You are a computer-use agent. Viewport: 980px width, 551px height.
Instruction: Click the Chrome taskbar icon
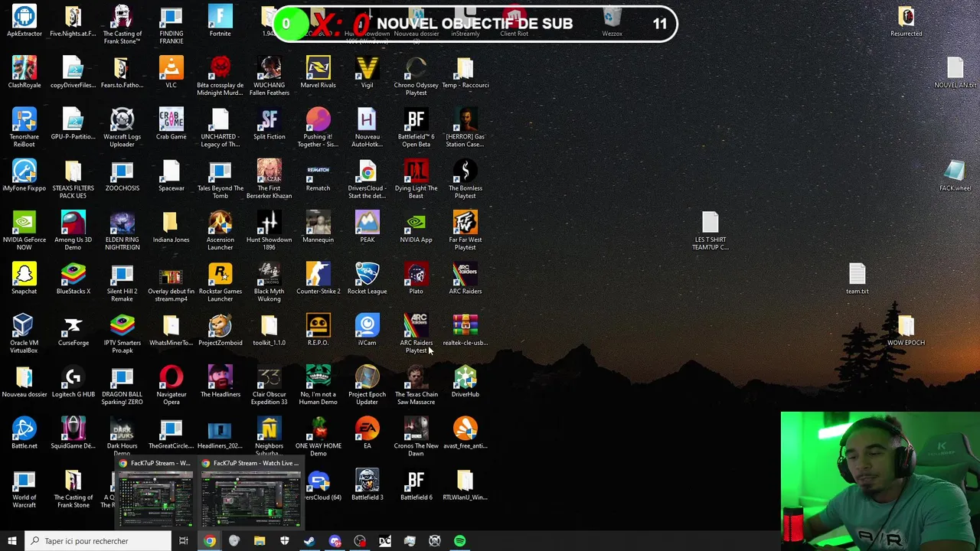(209, 541)
